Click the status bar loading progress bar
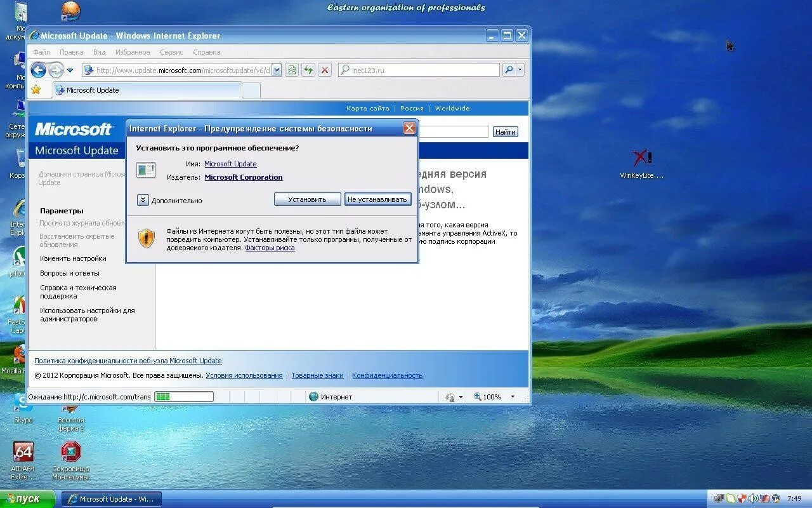Image resolution: width=812 pixels, height=508 pixels. pyautogui.click(x=184, y=397)
